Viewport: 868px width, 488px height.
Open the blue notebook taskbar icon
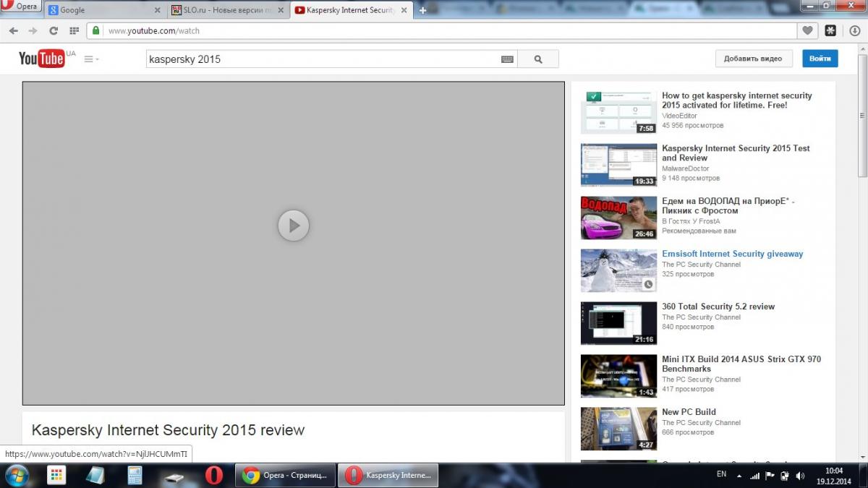95,475
